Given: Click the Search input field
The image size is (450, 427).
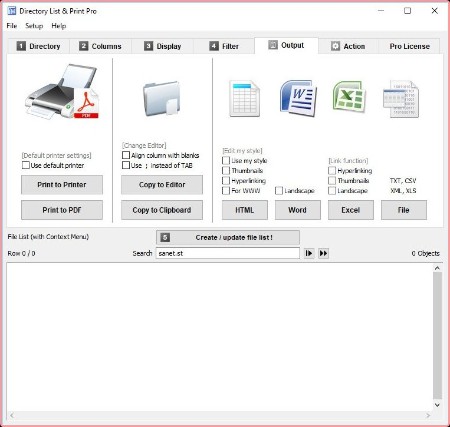Looking at the screenshot, I should (228, 253).
